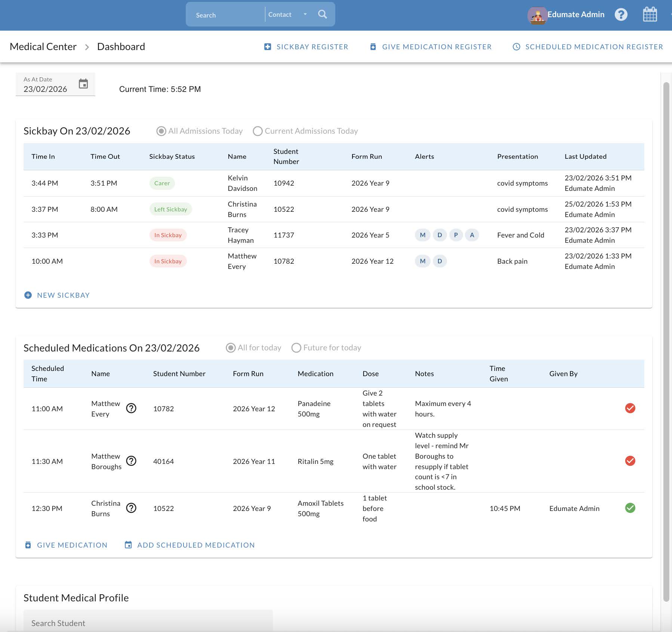
Task: Click the P alert badge for Tracey Hayman
Action: click(x=456, y=235)
